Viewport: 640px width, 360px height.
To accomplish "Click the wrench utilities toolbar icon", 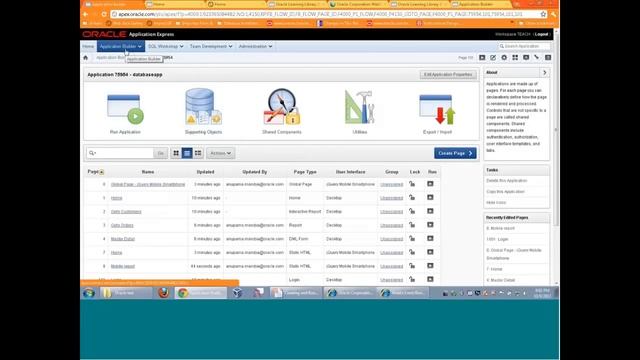I will point(537,58).
